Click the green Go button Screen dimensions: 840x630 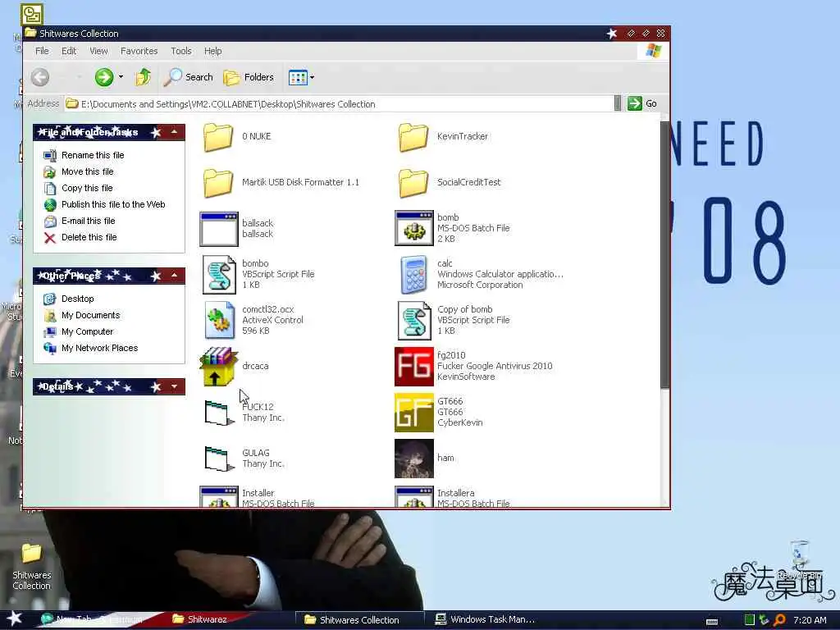[642, 103]
